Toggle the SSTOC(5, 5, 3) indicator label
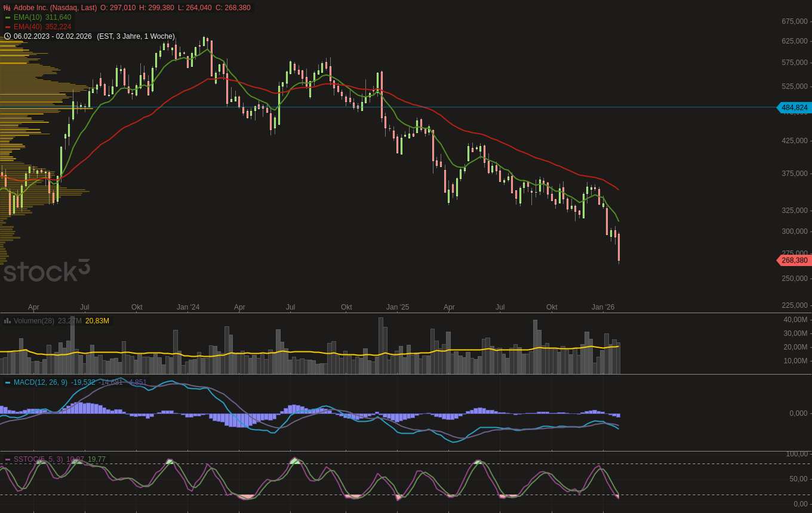 point(38,459)
